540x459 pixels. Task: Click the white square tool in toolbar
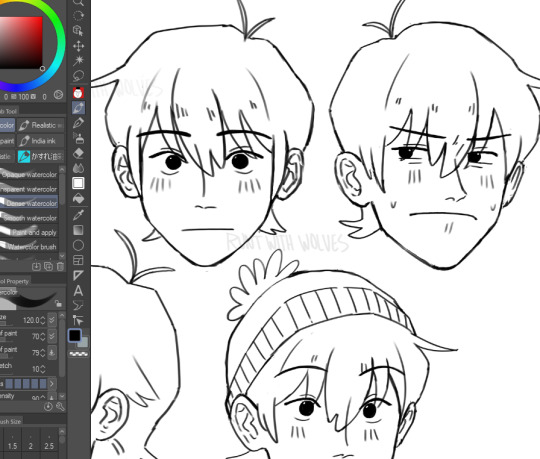pyautogui.click(x=78, y=183)
